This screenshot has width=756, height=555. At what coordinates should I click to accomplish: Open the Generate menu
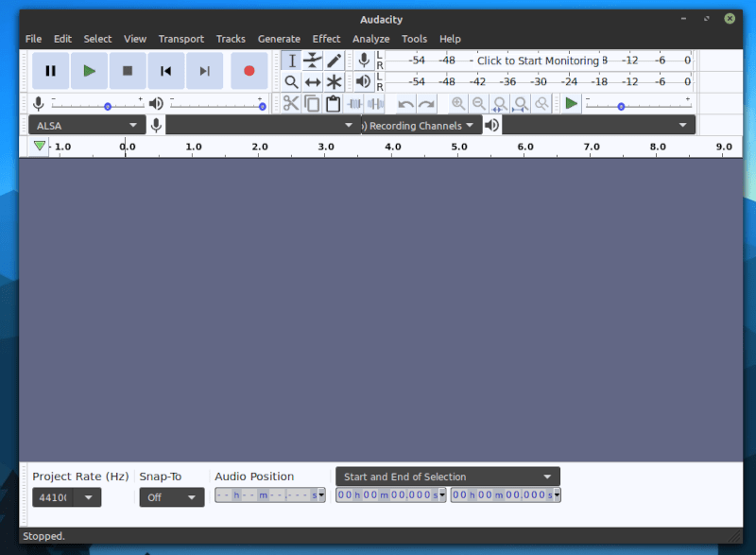click(279, 39)
